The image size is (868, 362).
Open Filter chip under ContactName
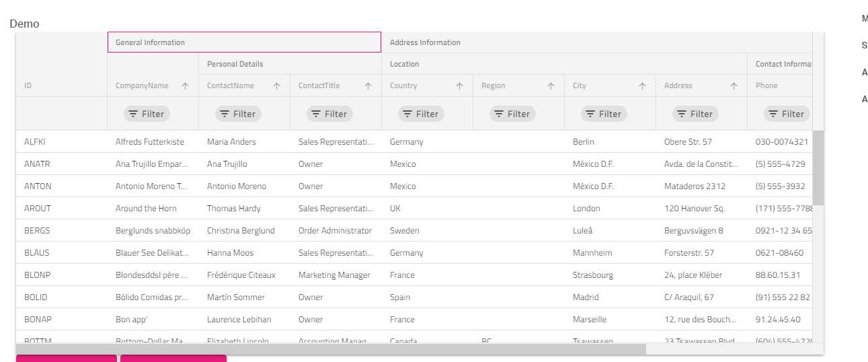click(238, 114)
